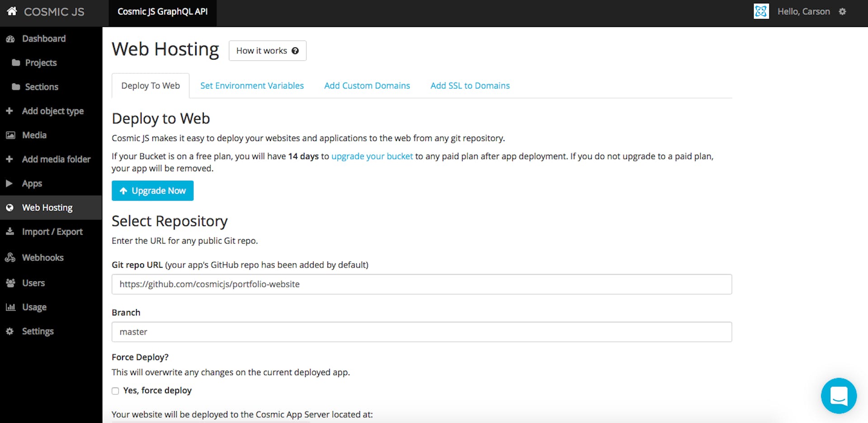Open Settings at the bottom of sidebar

click(x=38, y=331)
